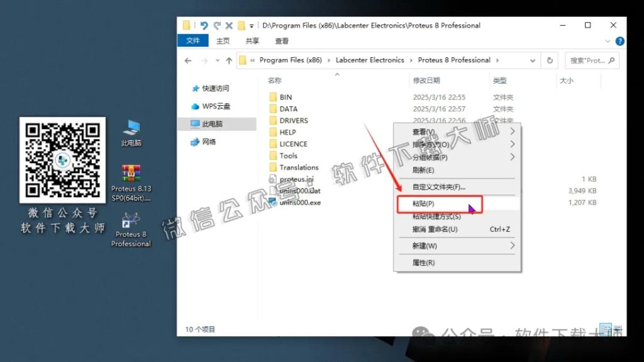The height and width of the screenshot is (362, 644).
Task: Click the Redo icon in title bar
Action: (217, 26)
